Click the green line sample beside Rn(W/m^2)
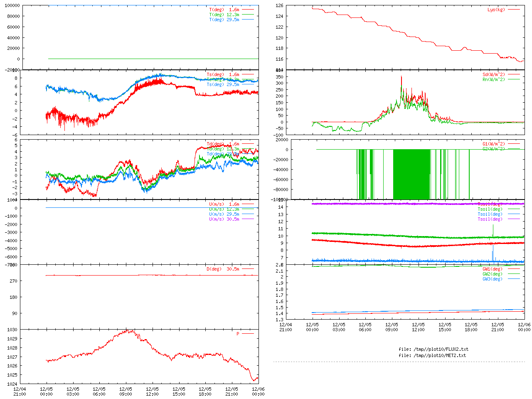The height and width of the screenshot is (399, 532). pyautogui.click(x=514, y=80)
